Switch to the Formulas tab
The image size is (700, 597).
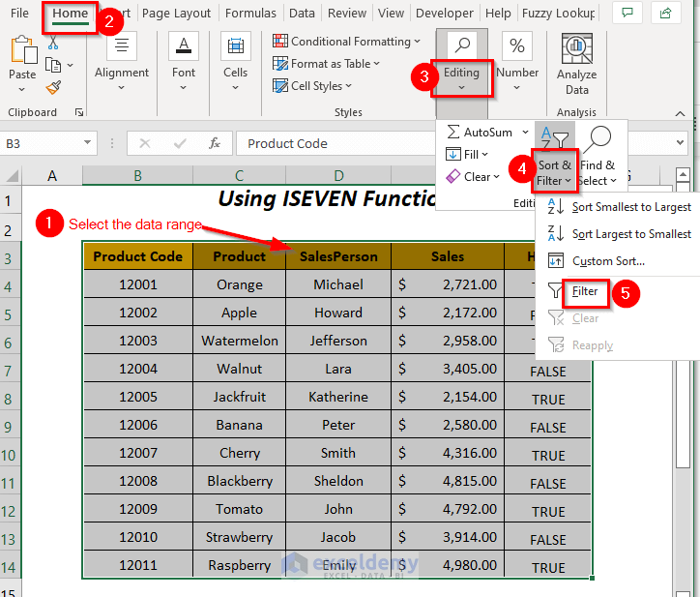[250, 14]
